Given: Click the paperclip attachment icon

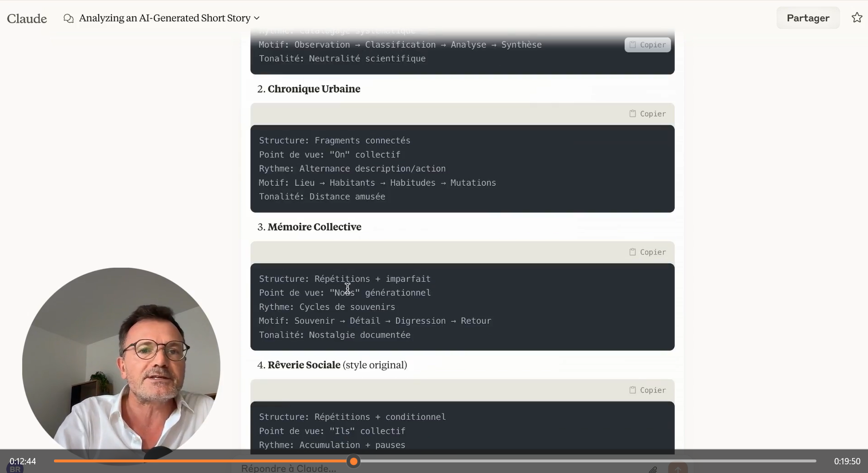Looking at the screenshot, I should pyautogui.click(x=653, y=469).
